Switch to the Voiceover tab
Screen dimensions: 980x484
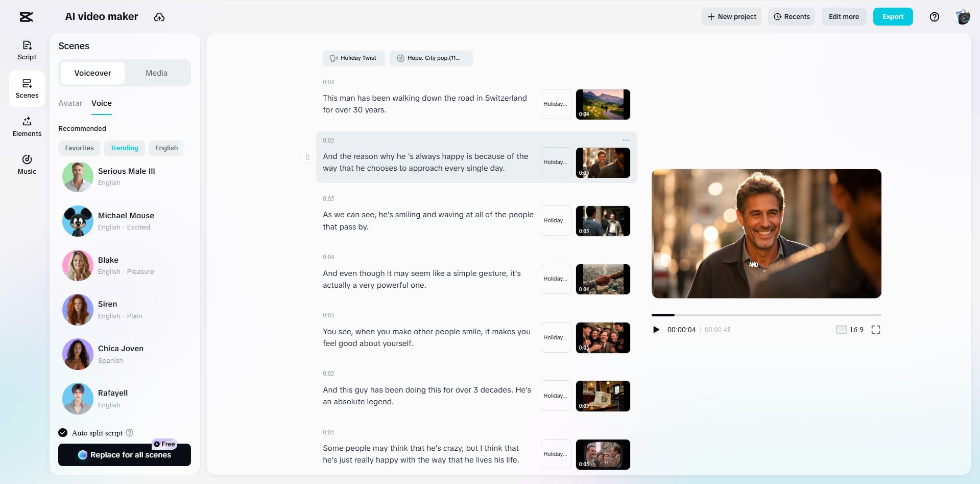pos(92,73)
